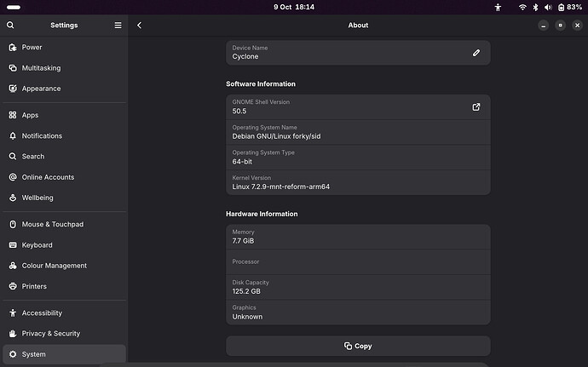
Task: Click the Notifications bell icon
Action: point(13,135)
